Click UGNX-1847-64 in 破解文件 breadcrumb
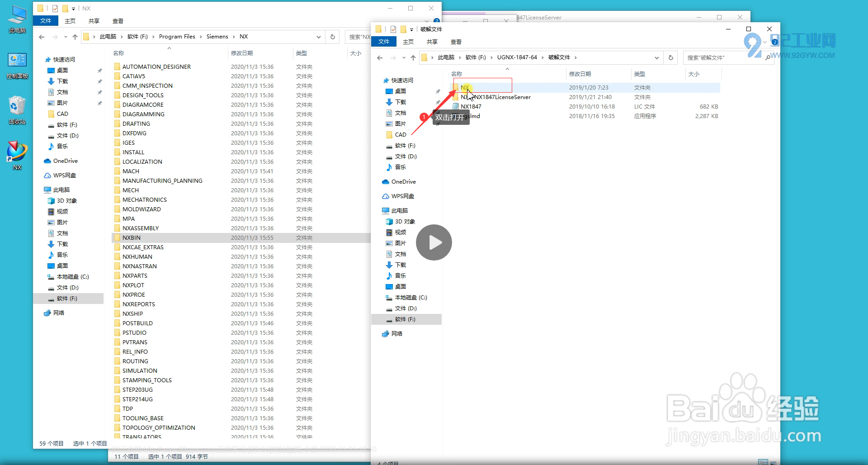Screen dimensions: 868x465 [x=517, y=57]
